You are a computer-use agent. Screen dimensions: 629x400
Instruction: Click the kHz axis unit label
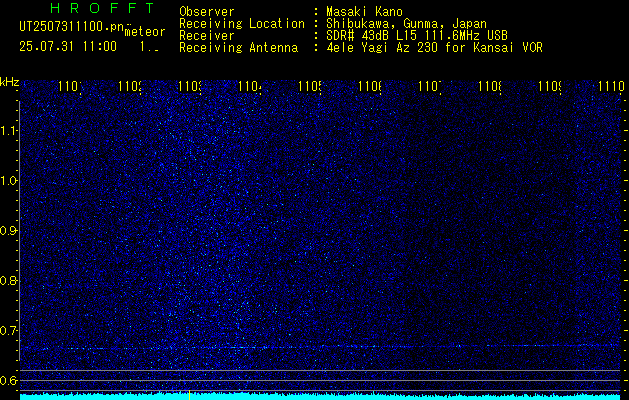coord(9,82)
